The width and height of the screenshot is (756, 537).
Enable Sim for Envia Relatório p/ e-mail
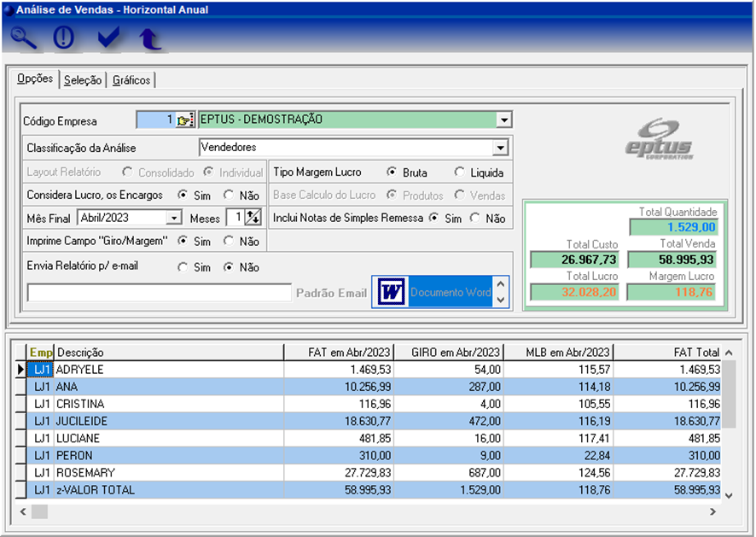[183, 267]
